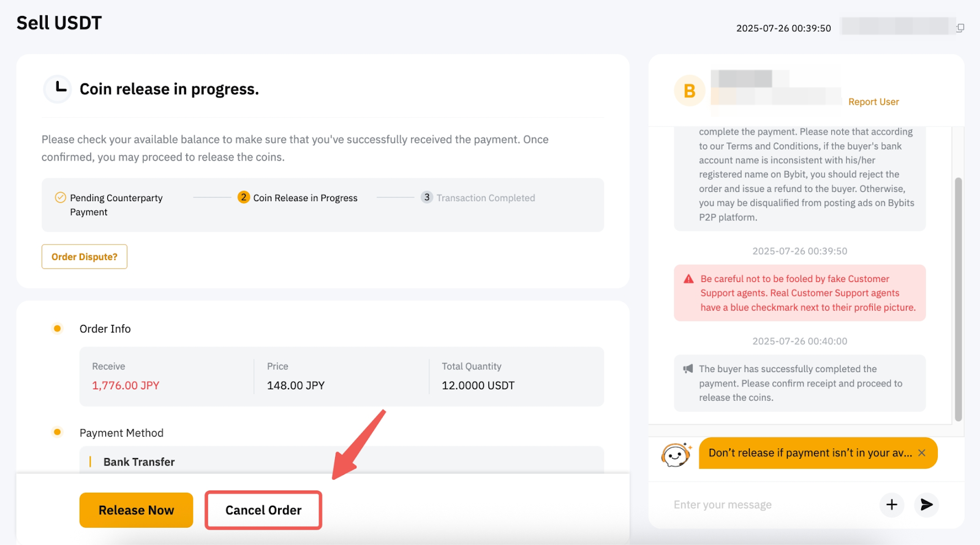
Task: Click the step 2 Coin Release badge
Action: [x=244, y=197]
